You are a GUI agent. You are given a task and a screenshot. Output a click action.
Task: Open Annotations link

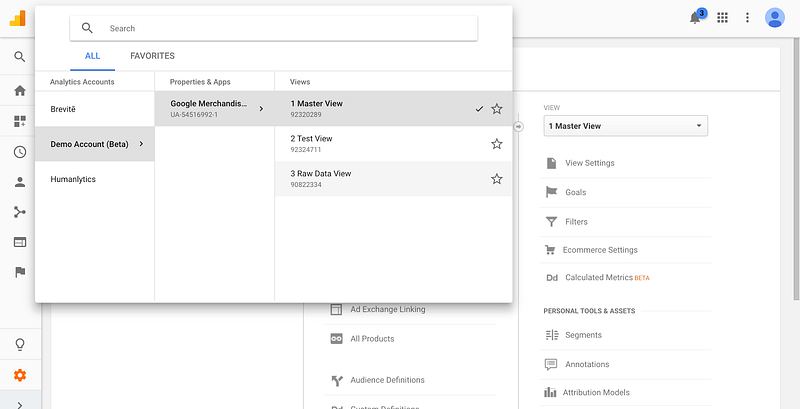(x=587, y=365)
